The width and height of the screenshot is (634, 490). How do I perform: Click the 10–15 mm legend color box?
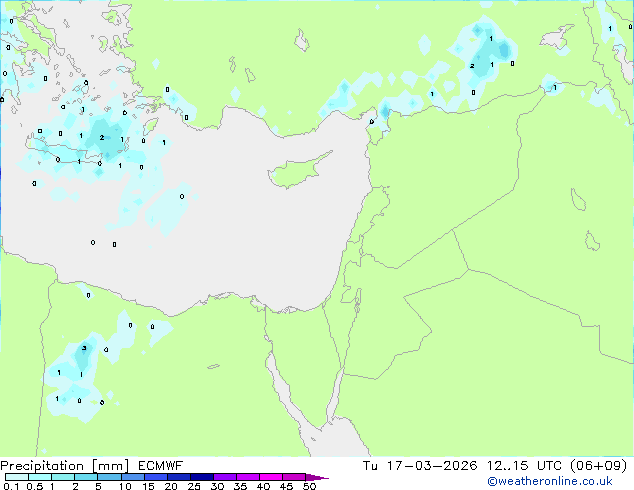(x=132, y=477)
